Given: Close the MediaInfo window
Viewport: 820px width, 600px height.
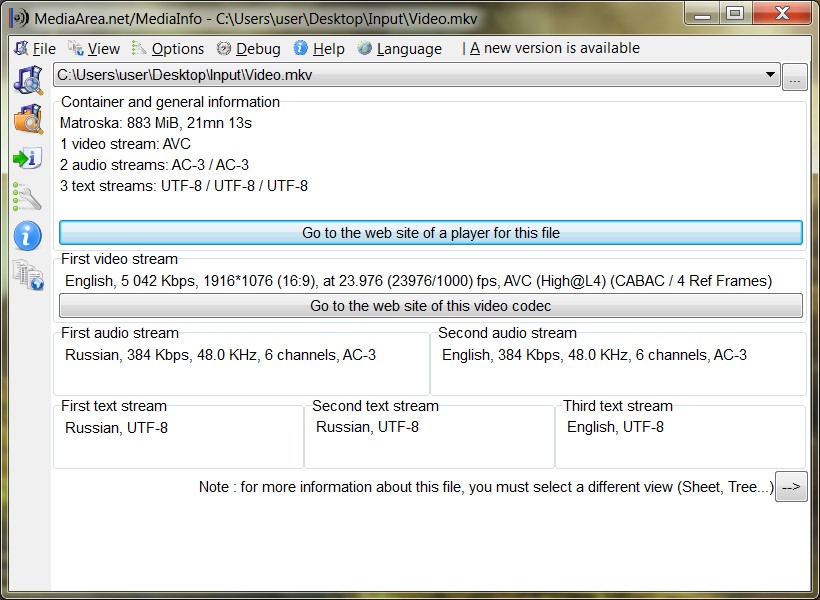Looking at the screenshot, I should pyautogui.click(x=782, y=13).
